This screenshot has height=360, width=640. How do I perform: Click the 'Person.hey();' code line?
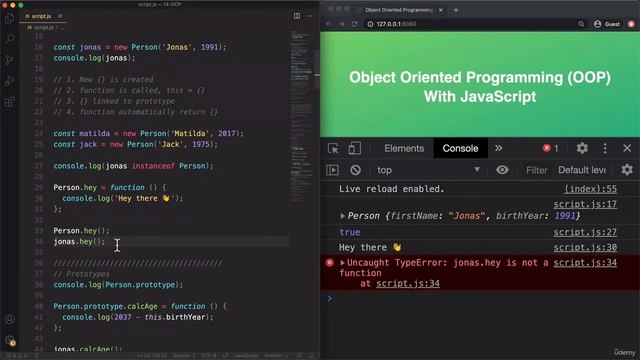coord(81,231)
